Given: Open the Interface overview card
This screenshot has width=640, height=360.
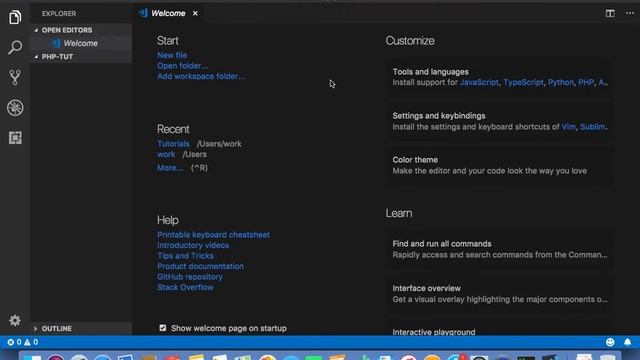Looking at the screenshot, I should click(x=499, y=293).
